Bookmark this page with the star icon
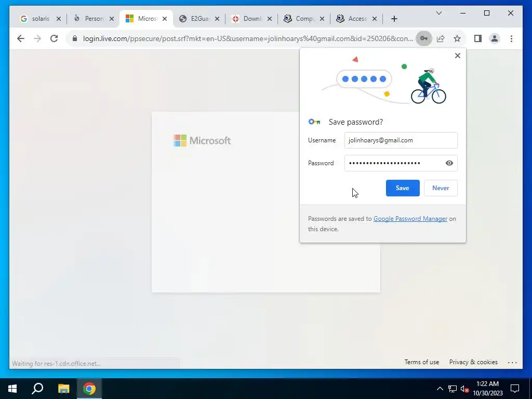532x399 pixels. [457, 38]
